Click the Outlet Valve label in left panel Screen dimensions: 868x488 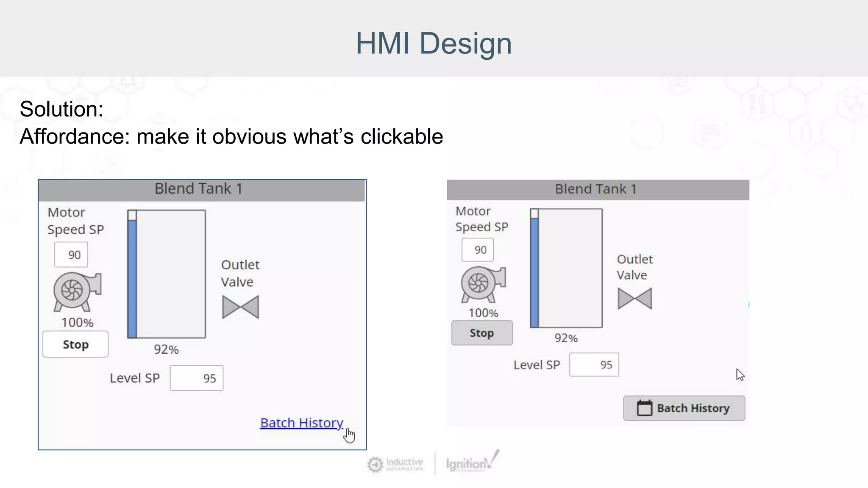click(240, 273)
